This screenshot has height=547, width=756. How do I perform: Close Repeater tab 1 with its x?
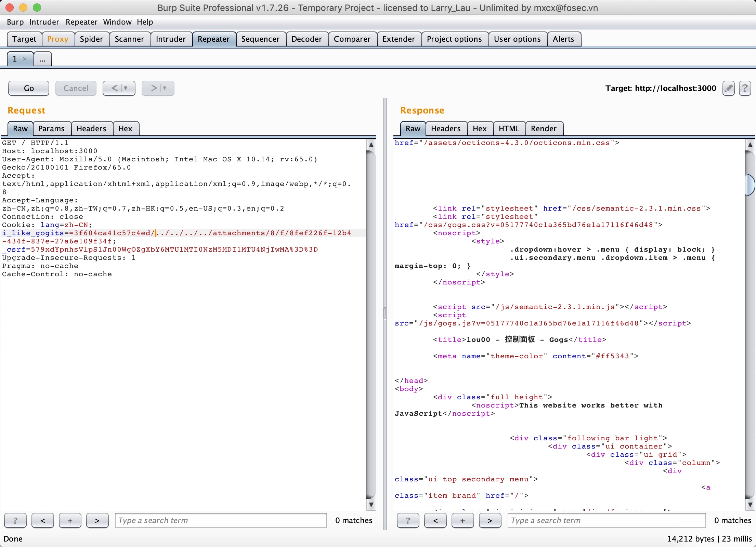tap(25, 59)
